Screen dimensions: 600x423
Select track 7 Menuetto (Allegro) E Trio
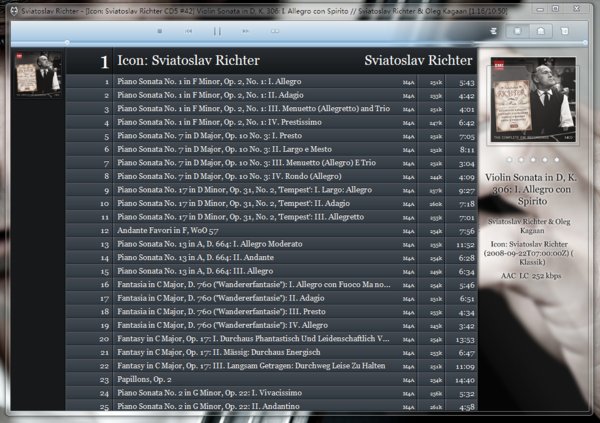click(271, 163)
